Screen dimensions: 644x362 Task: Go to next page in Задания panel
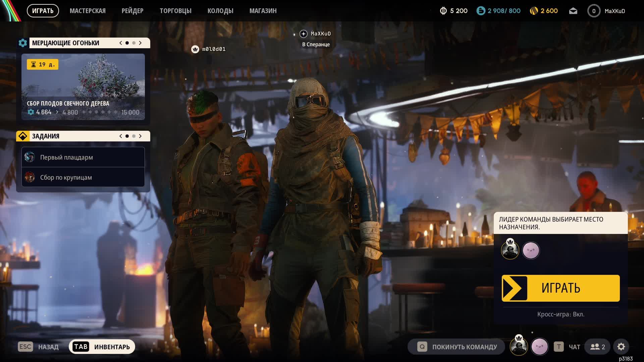(x=140, y=136)
